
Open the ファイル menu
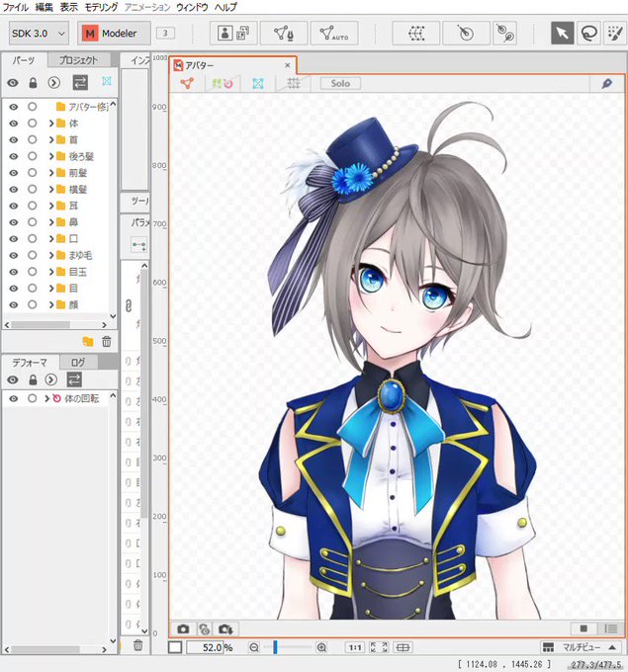point(16,7)
